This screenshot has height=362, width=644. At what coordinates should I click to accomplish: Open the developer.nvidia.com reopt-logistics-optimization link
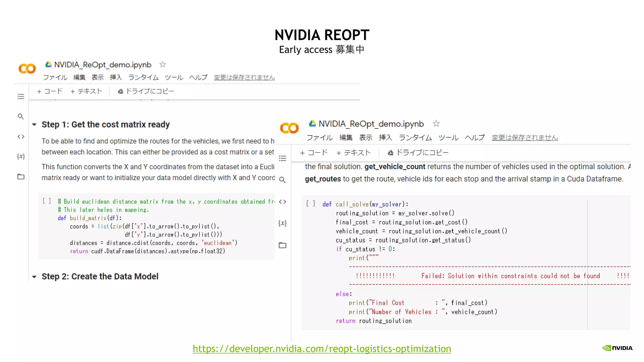tap(322, 349)
